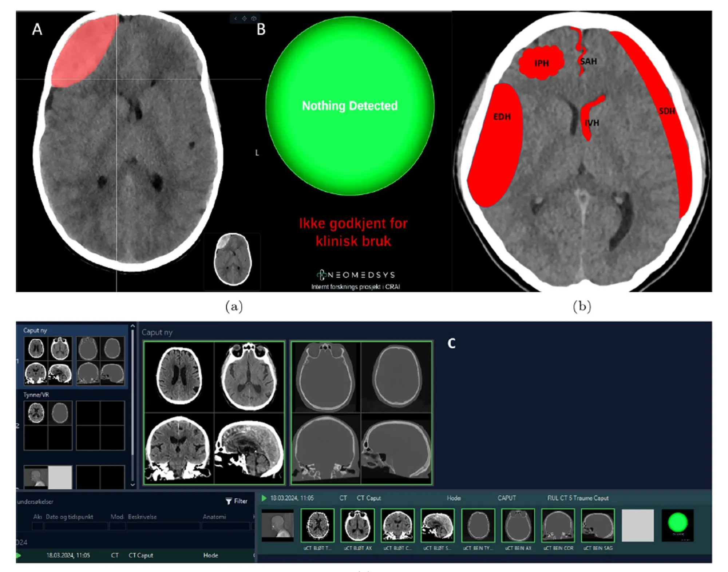Click the Dato og tidspunkt column header

[x=69, y=517]
